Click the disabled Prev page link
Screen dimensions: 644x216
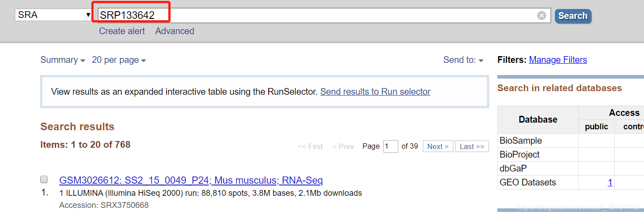click(343, 146)
